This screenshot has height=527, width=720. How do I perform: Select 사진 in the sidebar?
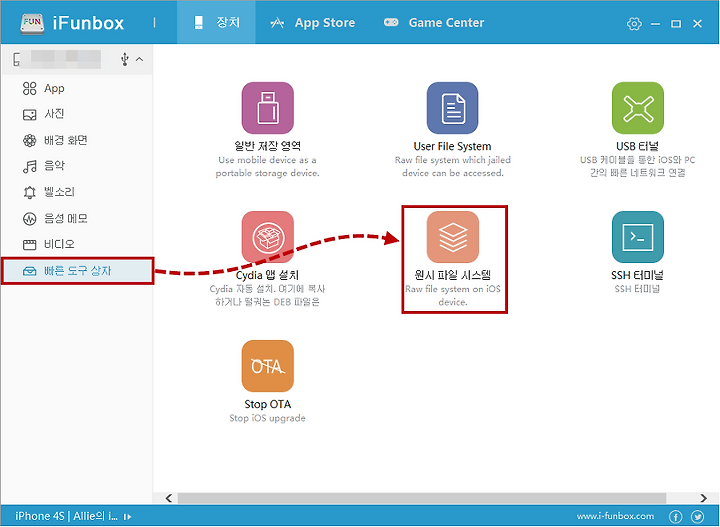77,114
